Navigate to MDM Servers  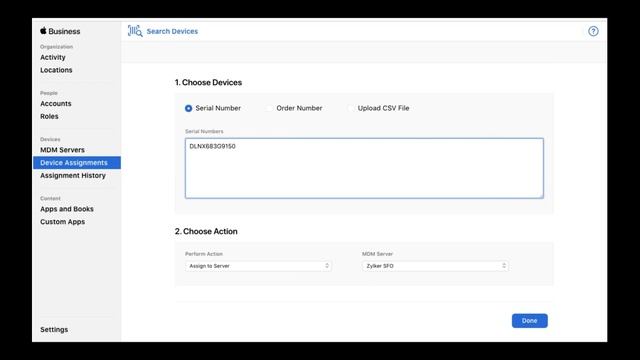62,150
